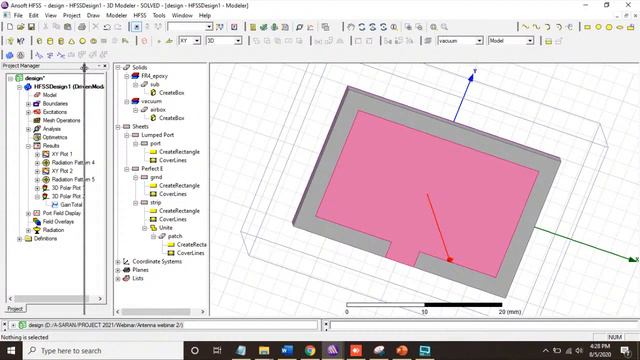Image resolution: width=640 pixels, height=360 pixels.
Task: Click the model tree horizontal scrollbar
Action: tap(160, 312)
